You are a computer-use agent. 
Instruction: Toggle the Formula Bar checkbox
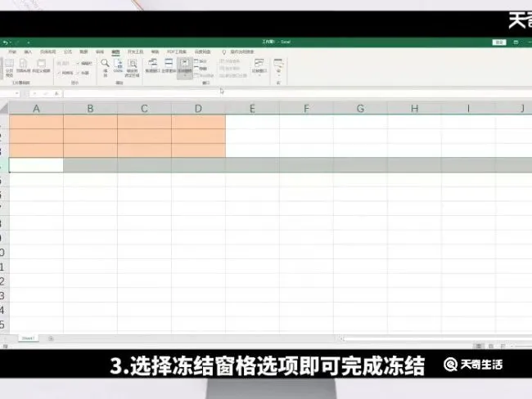tap(84, 64)
